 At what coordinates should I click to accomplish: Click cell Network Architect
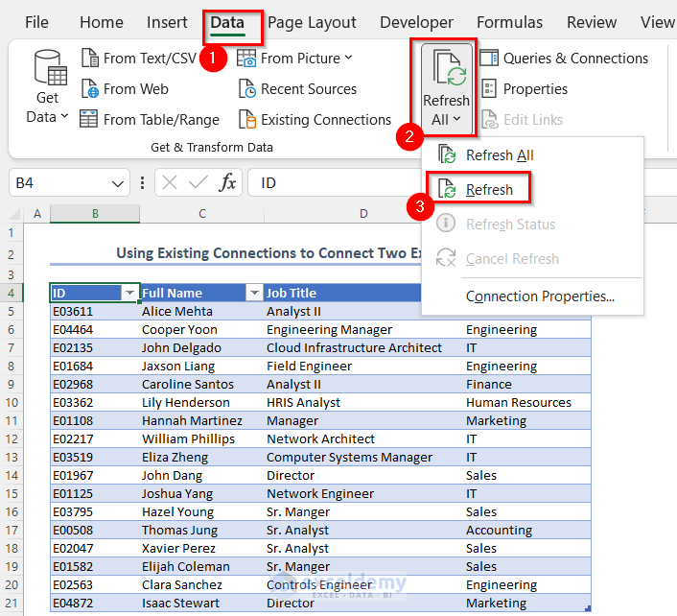point(363,438)
